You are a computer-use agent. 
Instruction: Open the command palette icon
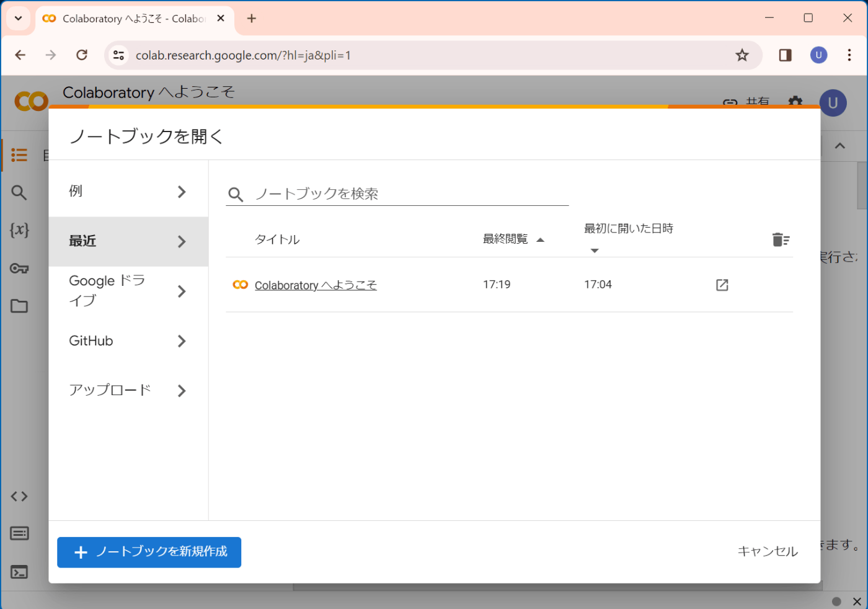[19, 533]
